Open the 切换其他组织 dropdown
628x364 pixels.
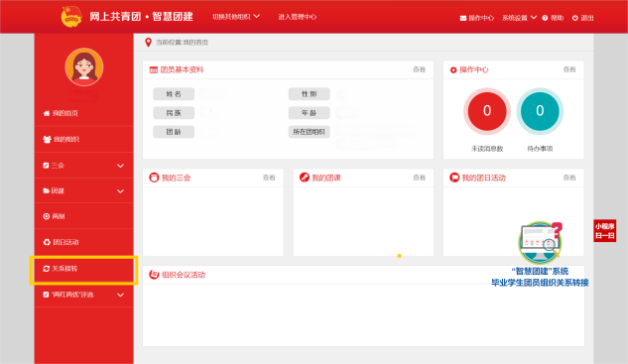click(x=236, y=17)
